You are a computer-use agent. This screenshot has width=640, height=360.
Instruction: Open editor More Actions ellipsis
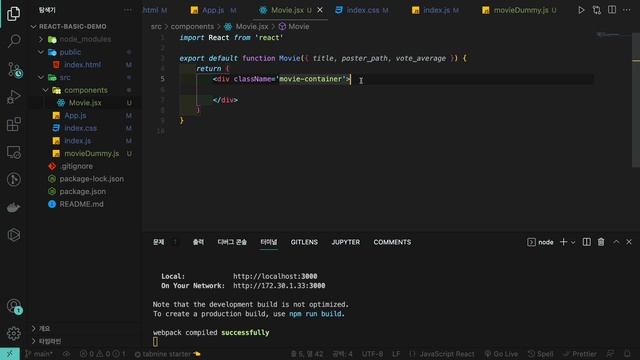coord(627,10)
